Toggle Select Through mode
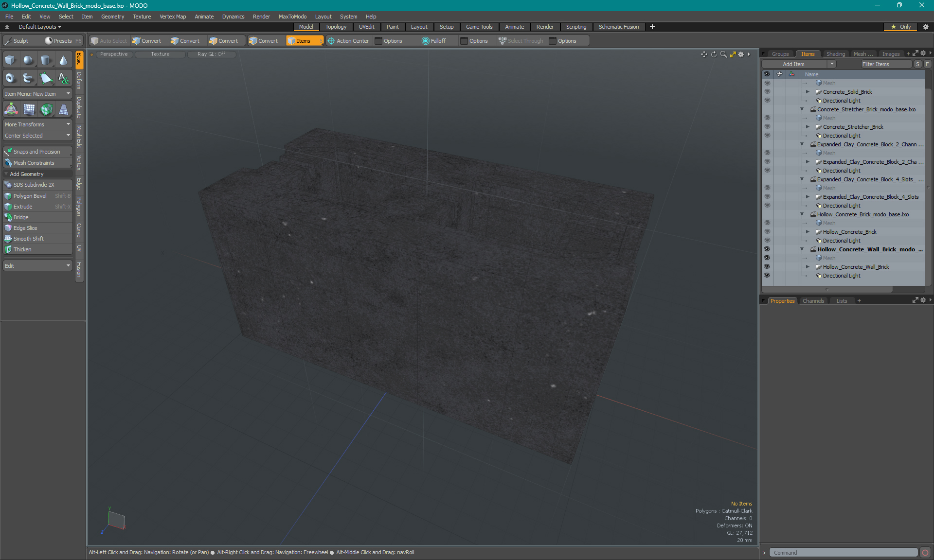The height and width of the screenshot is (560, 934). [x=521, y=41]
